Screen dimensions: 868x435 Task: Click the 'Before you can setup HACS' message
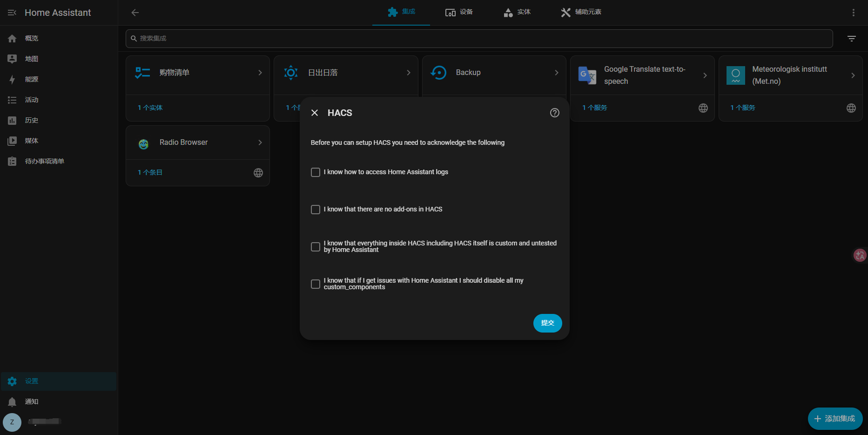point(408,143)
